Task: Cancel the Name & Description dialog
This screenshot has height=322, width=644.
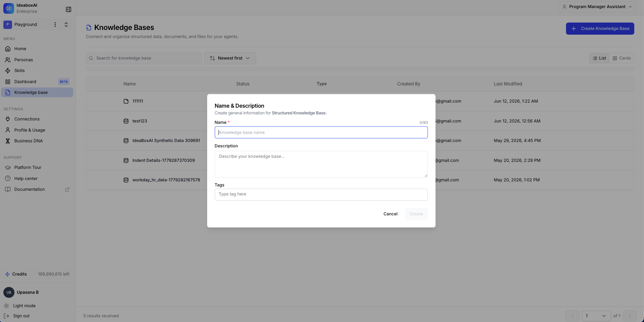Action: pos(391,214)
